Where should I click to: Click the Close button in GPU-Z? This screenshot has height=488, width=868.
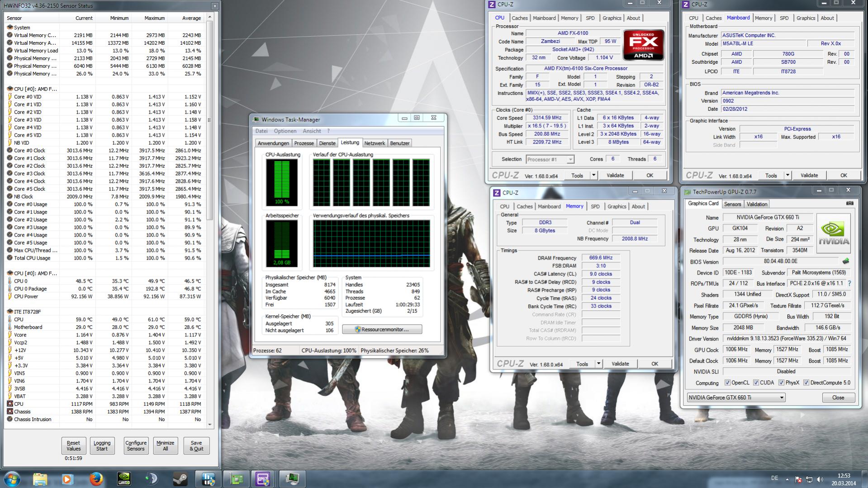(x=838, y=398)
